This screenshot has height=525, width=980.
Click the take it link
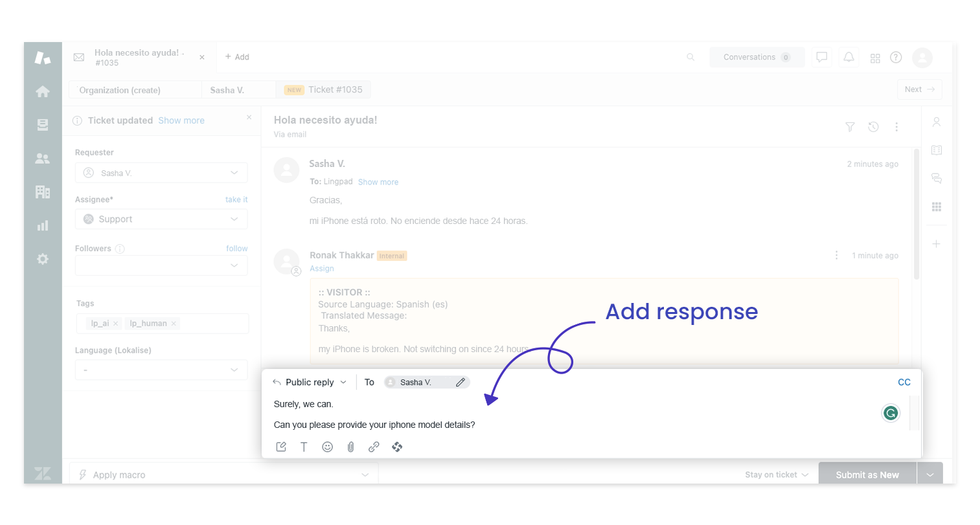[236, 199]
